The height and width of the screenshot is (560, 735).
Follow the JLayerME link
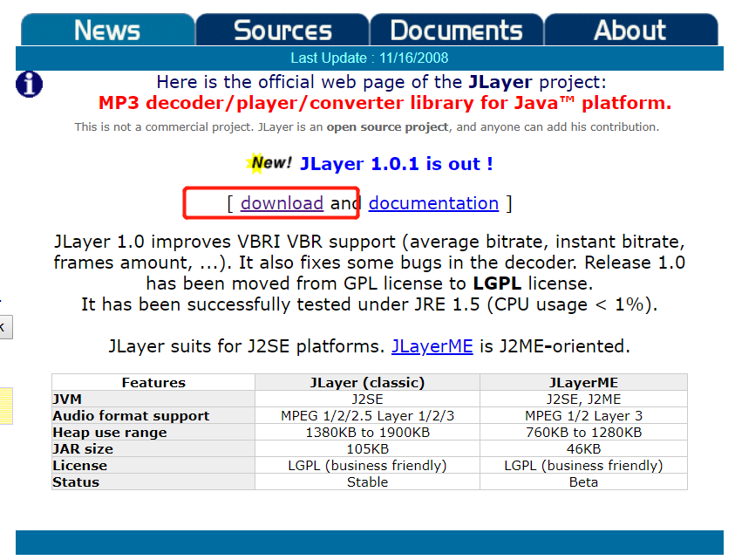click(432, 345)
